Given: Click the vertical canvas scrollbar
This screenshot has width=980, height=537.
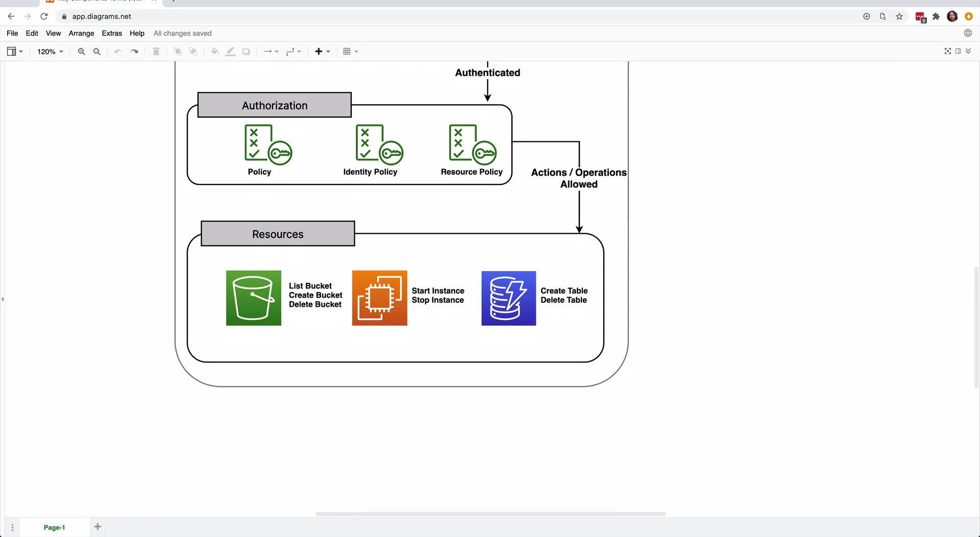Looking at the screenshot, I should click(977, 327).
